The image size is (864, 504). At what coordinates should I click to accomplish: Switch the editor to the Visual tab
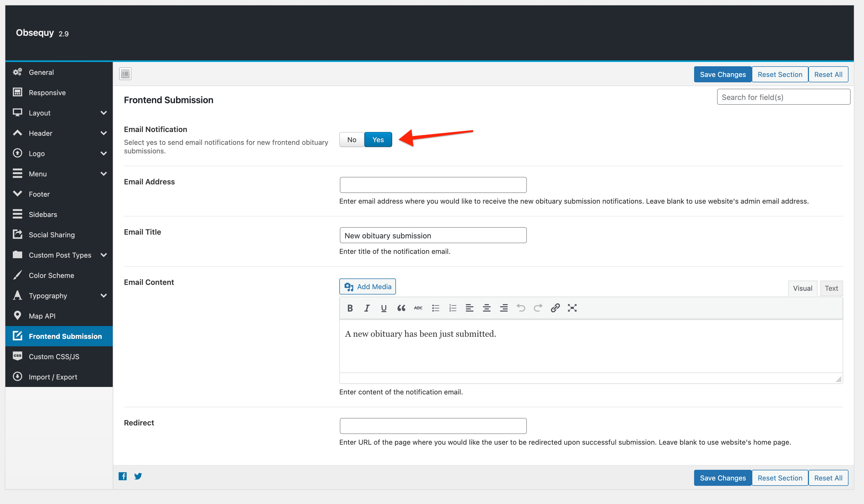803,288
